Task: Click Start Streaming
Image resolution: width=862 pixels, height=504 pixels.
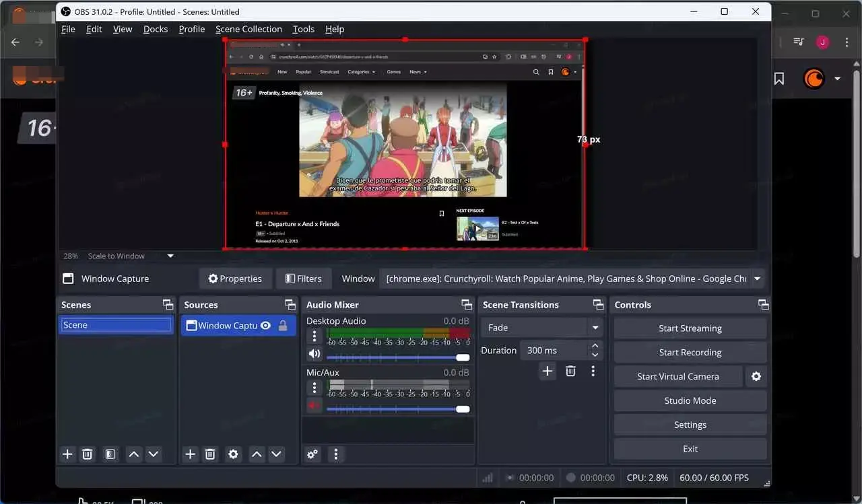Action: (x=690, y=328)
